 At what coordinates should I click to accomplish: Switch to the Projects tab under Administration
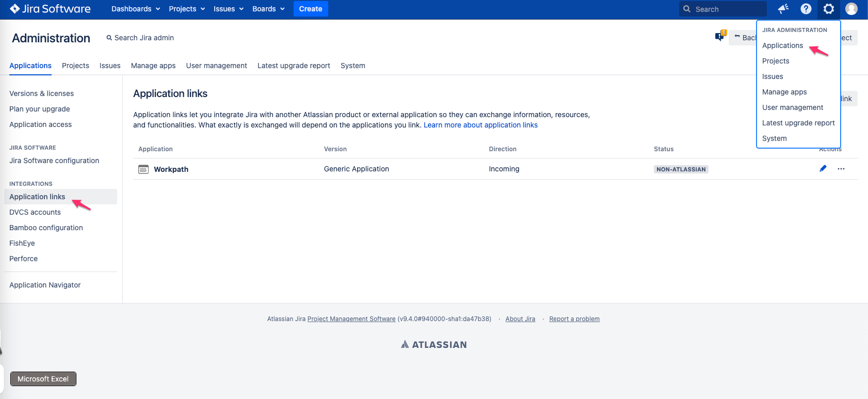(x=75, y=66)
